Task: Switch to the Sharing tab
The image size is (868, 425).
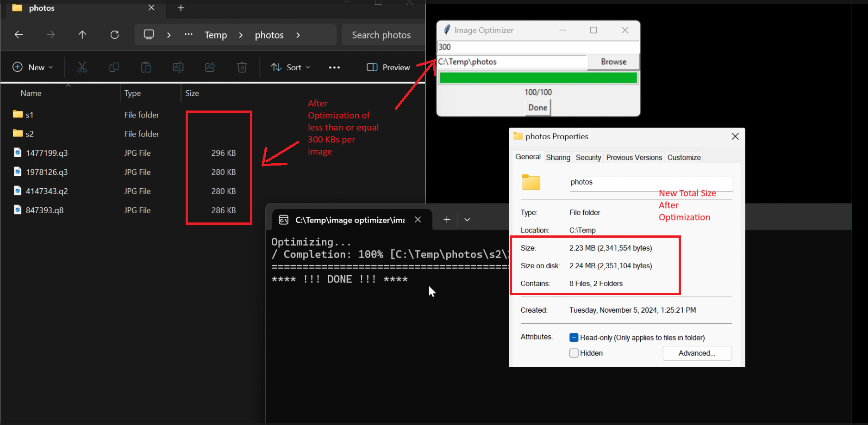Action: 558,157
